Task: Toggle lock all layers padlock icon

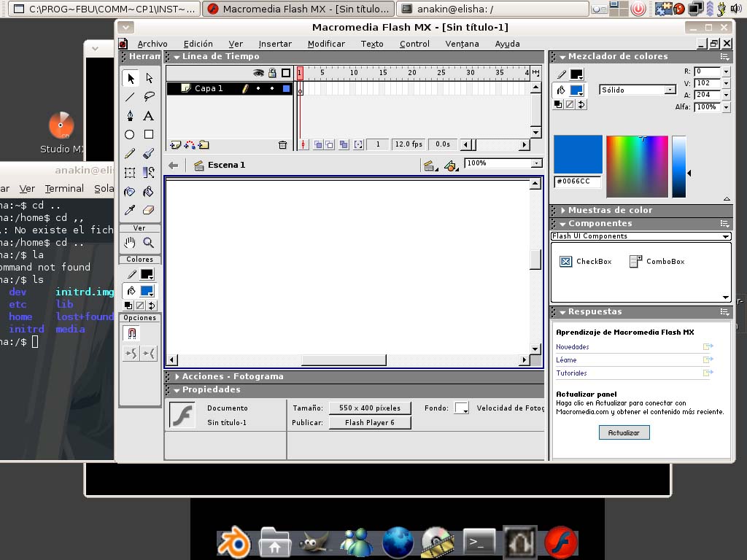Action: point(272,73)
